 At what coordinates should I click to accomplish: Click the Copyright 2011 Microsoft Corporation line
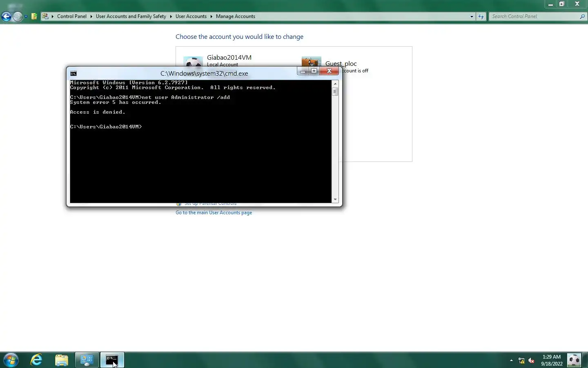click(x=173, y=88)
